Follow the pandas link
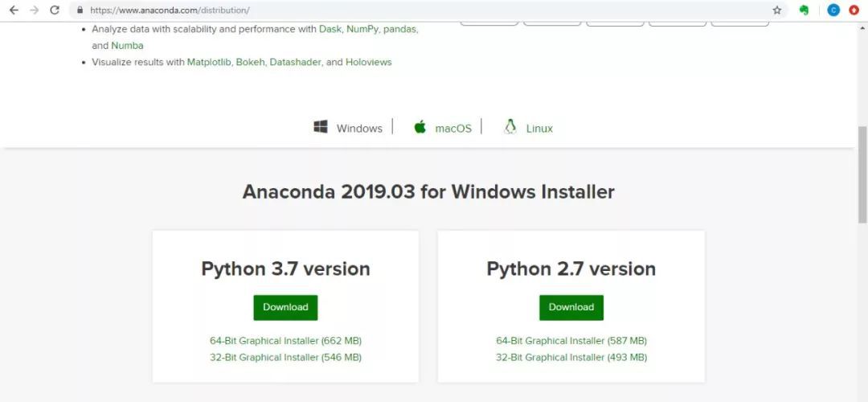 [x=399, y=29]
